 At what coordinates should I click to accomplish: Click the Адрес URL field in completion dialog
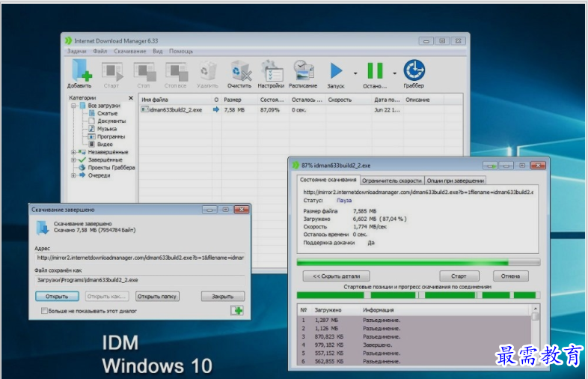tap(140, 258)
